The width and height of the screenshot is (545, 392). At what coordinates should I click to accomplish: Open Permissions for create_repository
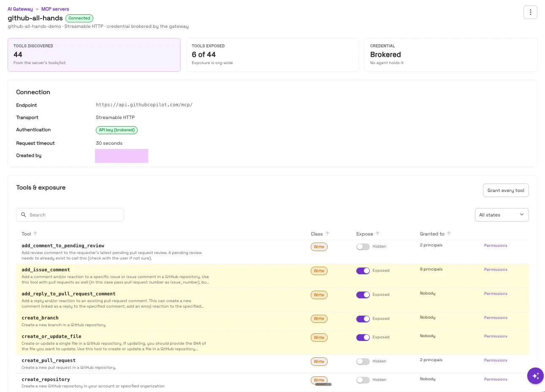click(x=496, y=379)
